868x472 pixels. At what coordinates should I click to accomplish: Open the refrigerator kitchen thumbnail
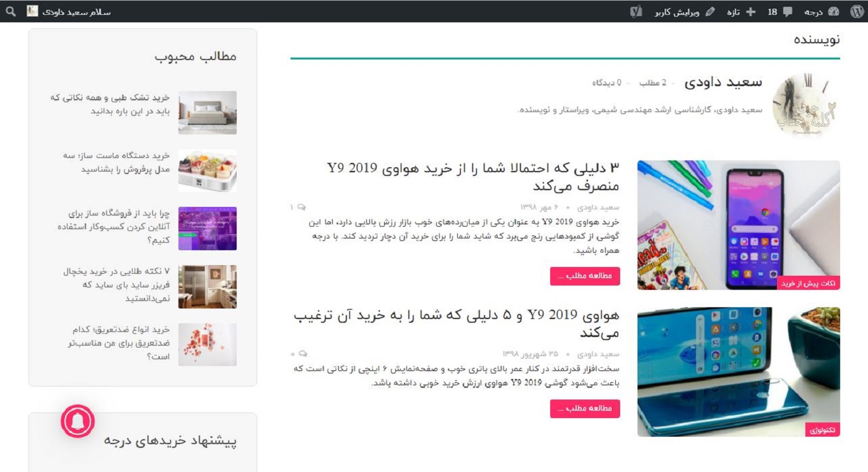pyautogui.click(x=208, y=287)
